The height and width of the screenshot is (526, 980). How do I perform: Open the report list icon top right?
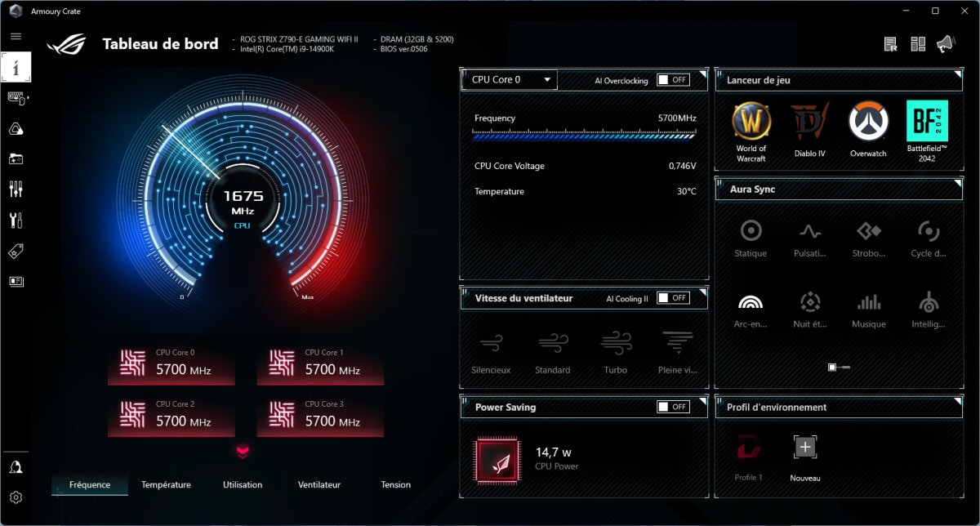891,44
